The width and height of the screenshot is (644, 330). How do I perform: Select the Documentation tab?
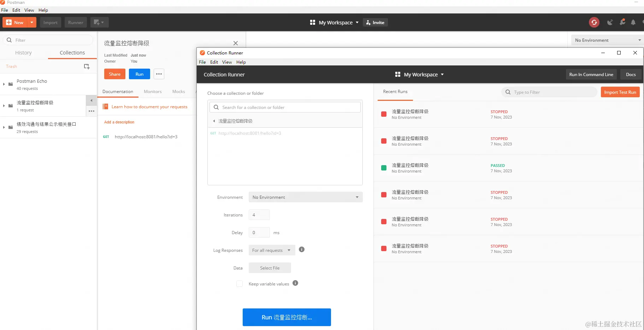coord(118,91)
